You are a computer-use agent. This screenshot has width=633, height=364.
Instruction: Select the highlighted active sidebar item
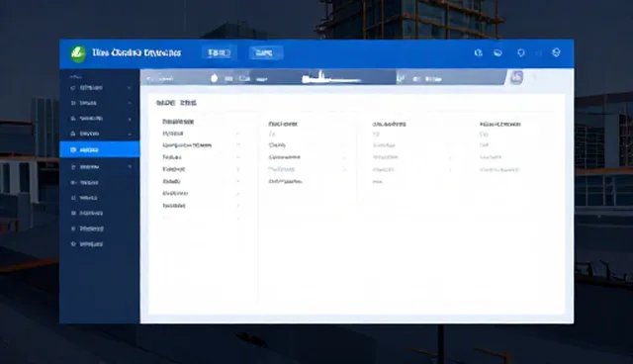[100, 149]
